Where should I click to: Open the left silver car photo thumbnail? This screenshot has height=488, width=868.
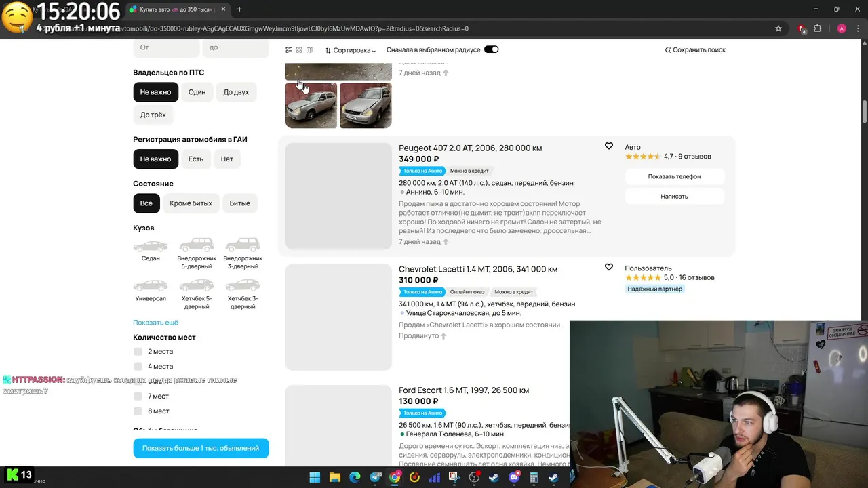pos(311,106)
